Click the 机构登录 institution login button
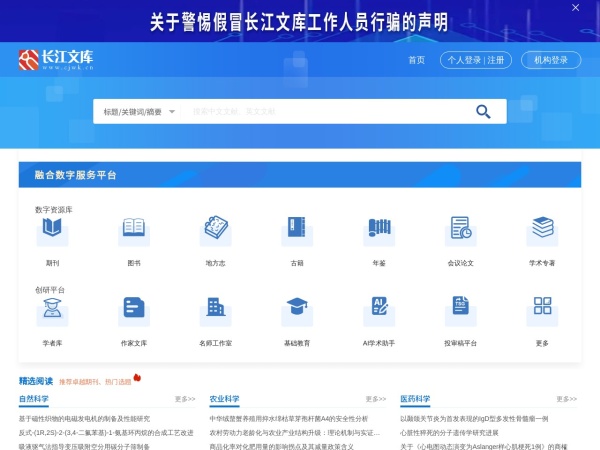Screen dimensions: 600x450 [x=550, y=60]
